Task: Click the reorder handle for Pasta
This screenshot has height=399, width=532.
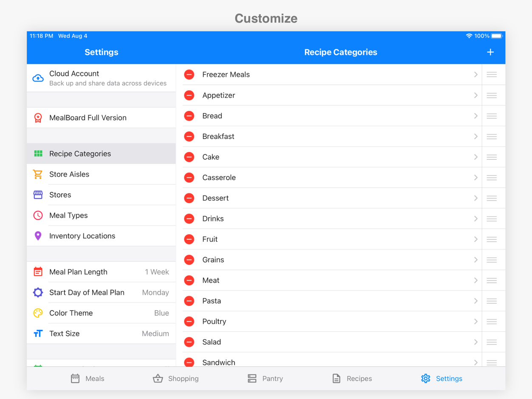Action: click(x=492, y=301)
